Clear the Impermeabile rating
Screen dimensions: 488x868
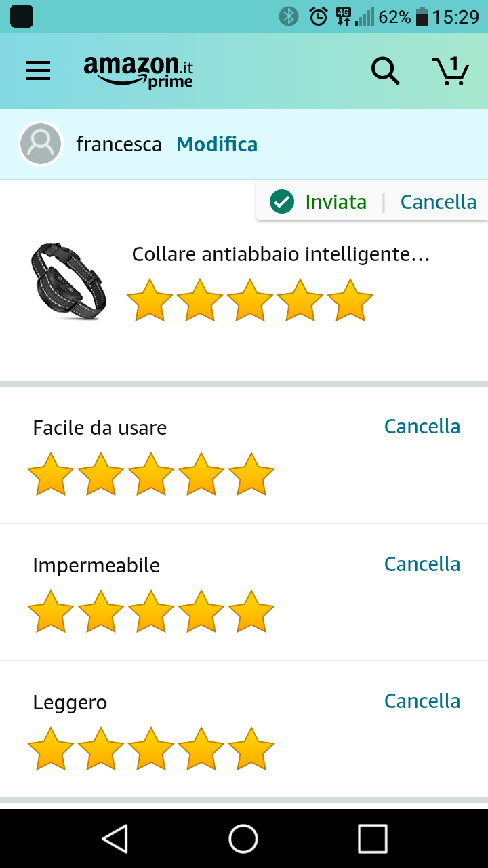tap(422, 564)
